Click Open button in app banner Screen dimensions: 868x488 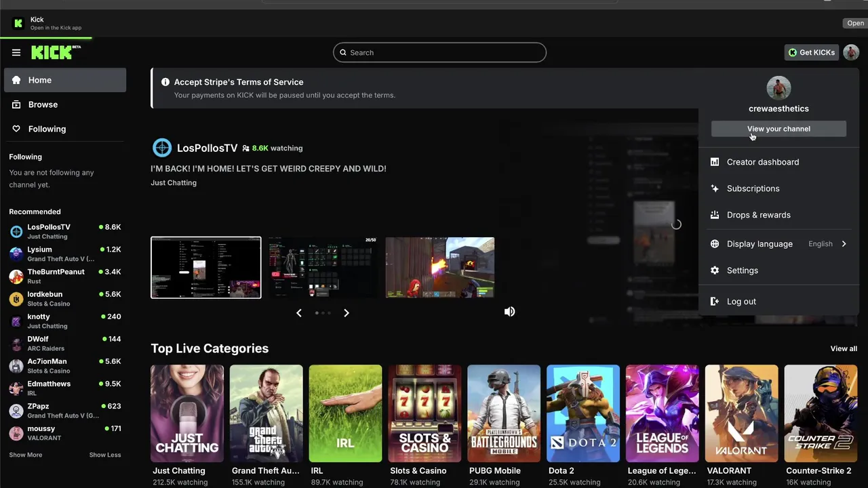(855, 23)
